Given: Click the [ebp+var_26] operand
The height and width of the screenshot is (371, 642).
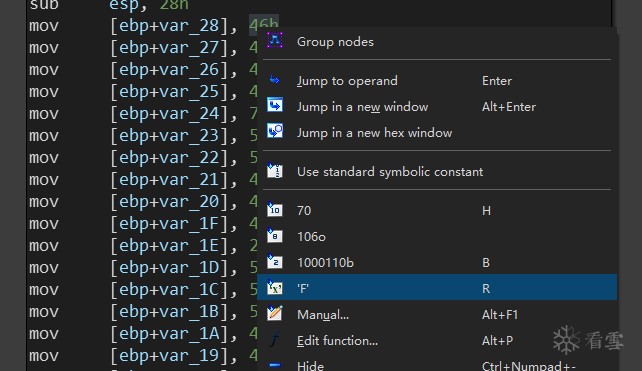Looking at the screenshot, I should click(x=168, y=70).
